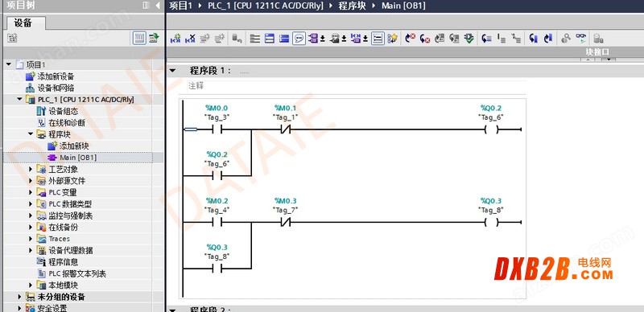Select the %M0.0 Tag_3 normally open contact
This screenshot has width=644, height=312.
217,129
